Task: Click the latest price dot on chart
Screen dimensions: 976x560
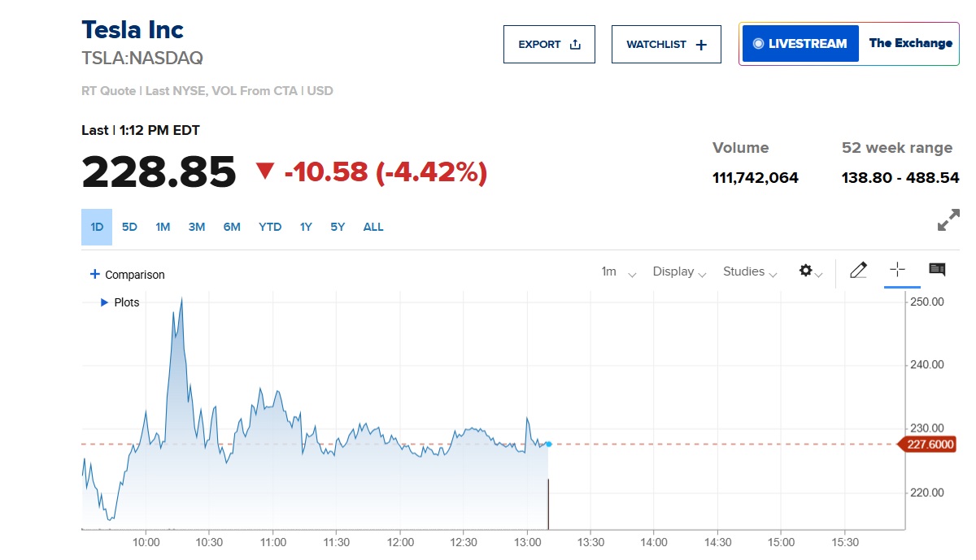Action: 549,444
